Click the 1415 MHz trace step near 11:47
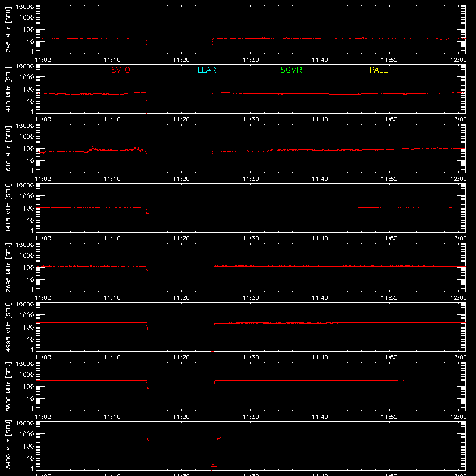Image resolution: width=476 pixels, height=476 pixels. [x=368, y=207]
